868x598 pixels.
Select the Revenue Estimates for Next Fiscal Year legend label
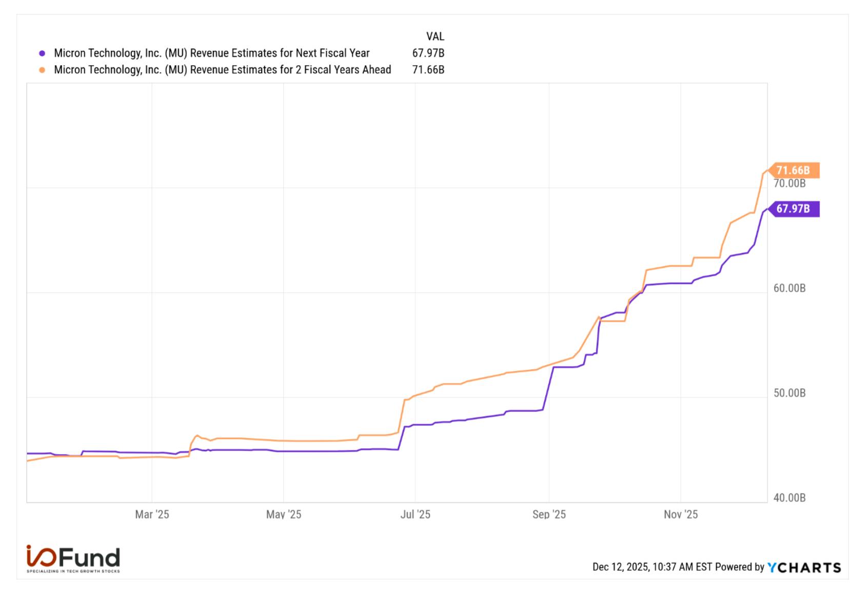coord(212,53)
